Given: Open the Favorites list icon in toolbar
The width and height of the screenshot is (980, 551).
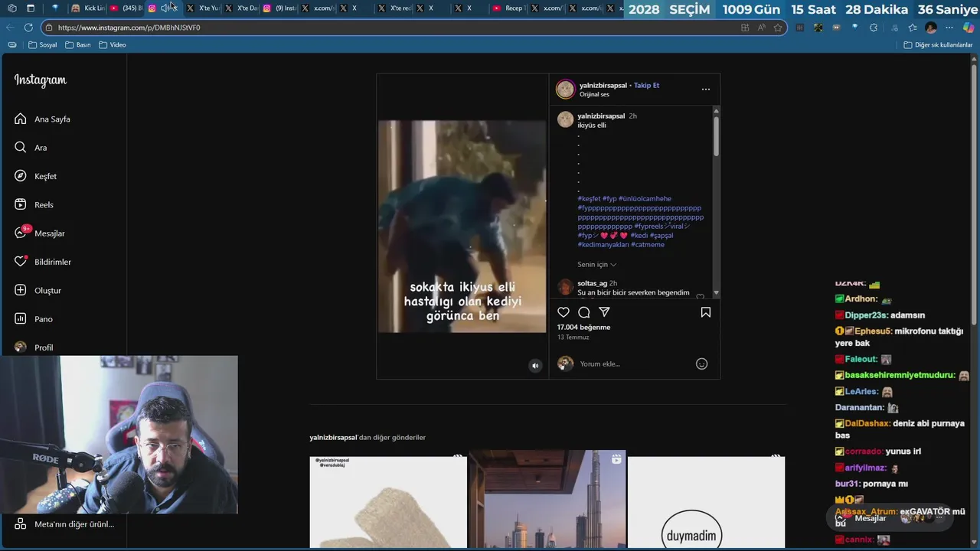Looking at the screenshot, I should pos(912,28).
